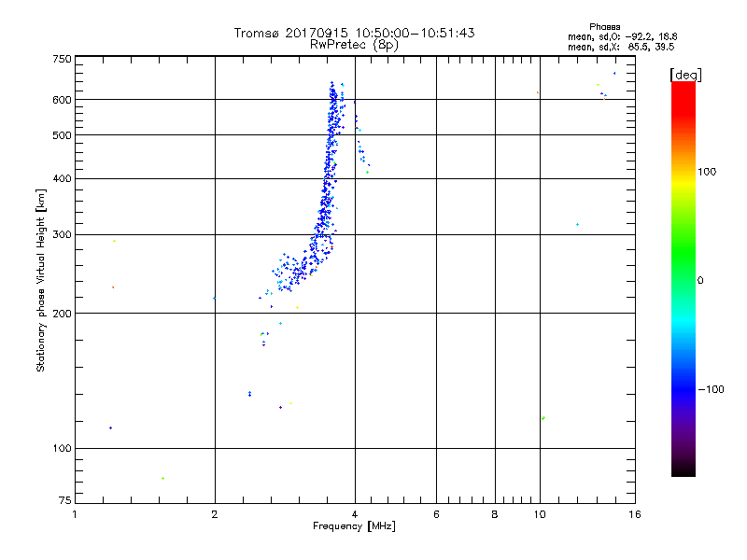Image resolution: width=747 pixels, height=560 pixels.
Task: Click the x-axis tick label "6"
Action: pyautogui.click(x=436, y=515)
